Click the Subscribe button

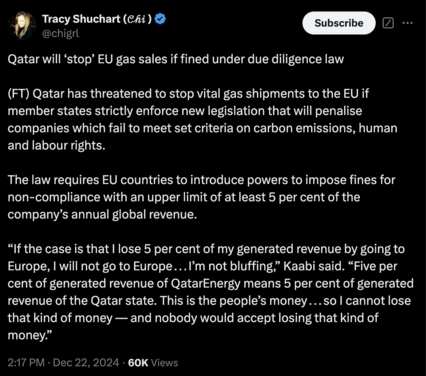tap(339, 23)
